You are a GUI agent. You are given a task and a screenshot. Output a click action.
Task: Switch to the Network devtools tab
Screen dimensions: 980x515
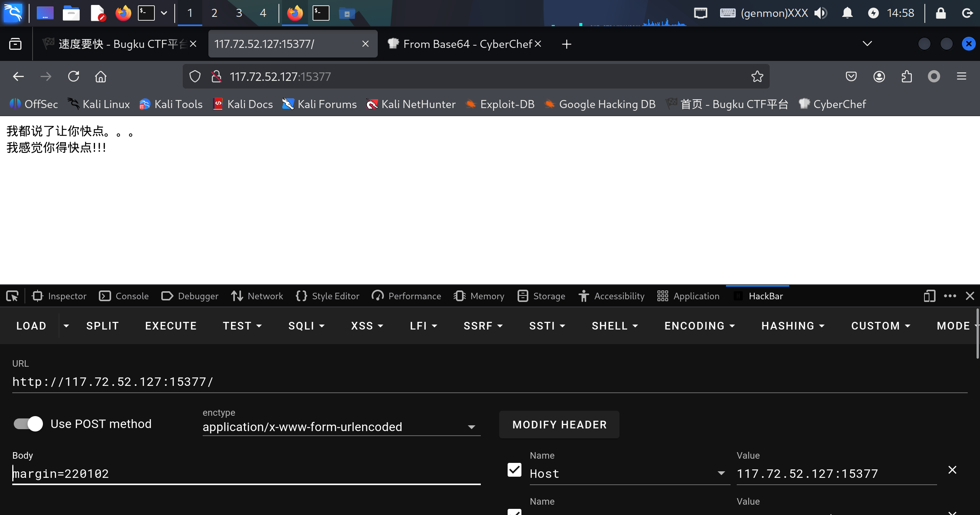(257, 296)
